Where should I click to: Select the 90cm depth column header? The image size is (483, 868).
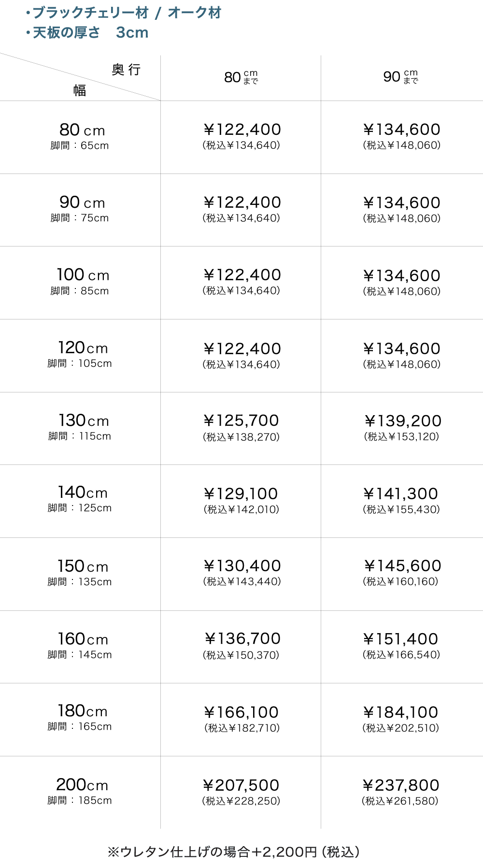click(x=400, y=77)
